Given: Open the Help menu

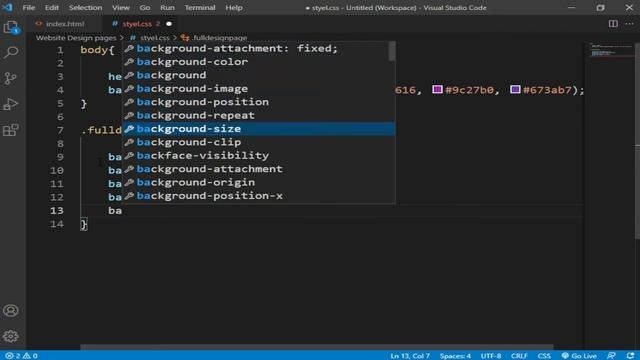Looking at the screenshot, I should coord(234,7).
